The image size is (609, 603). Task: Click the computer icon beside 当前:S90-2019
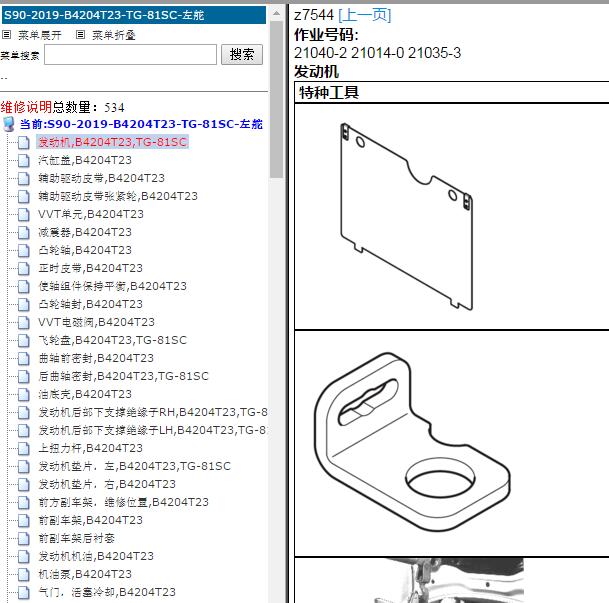tap(9, 124)
